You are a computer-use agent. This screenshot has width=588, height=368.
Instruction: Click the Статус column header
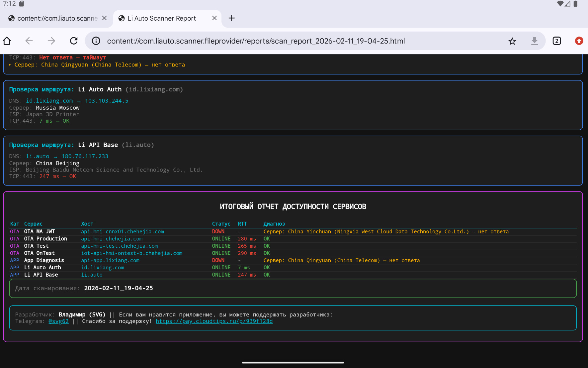pos(221,224)
